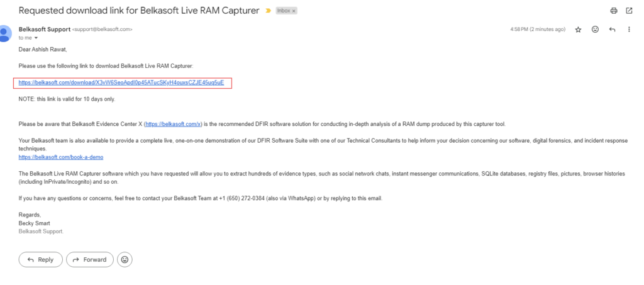Click the print all icon
The width and height of the screenshot is (644, 285).
[614, 11]
